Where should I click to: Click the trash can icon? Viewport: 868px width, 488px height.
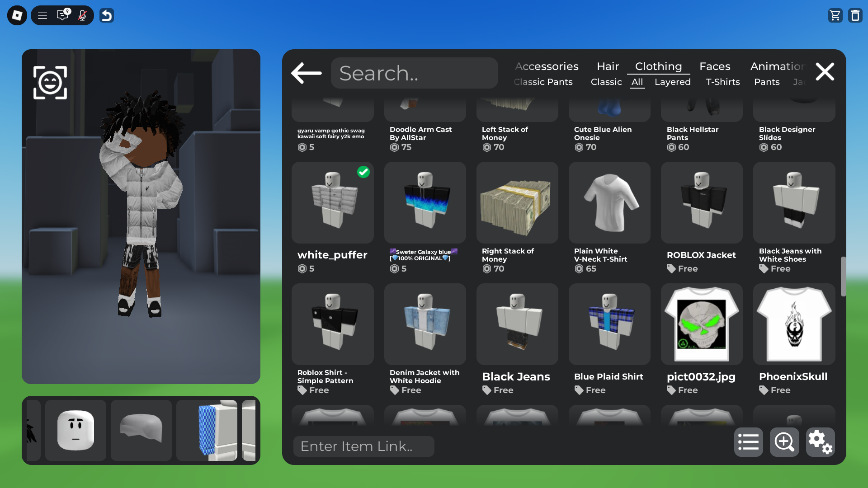coord(855,15)
